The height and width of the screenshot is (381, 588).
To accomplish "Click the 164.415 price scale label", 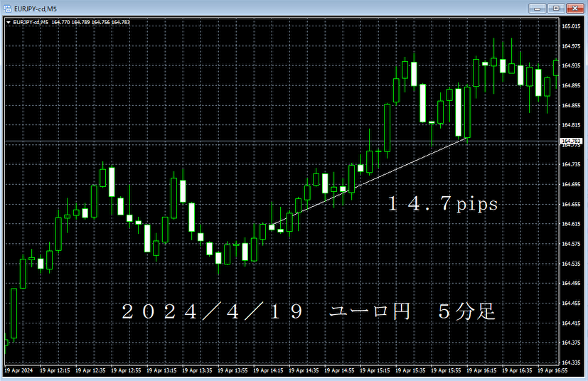I will pyautogui.click(x=571, y=323).
